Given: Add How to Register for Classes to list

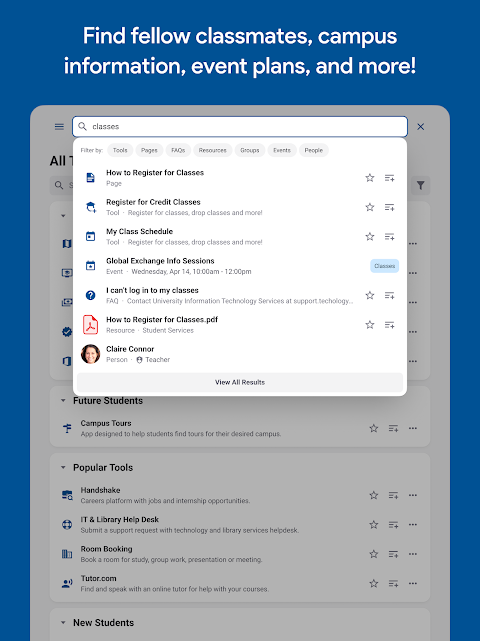Looking at the screenshot, I should pyautogui.click(x=389, y=178).
